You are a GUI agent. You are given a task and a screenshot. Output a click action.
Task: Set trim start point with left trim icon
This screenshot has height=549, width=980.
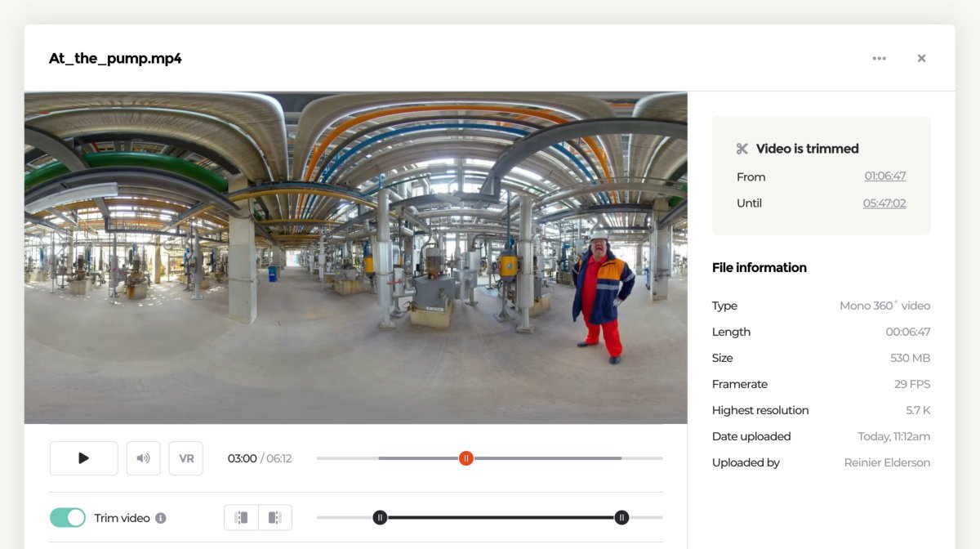point(241,517)
